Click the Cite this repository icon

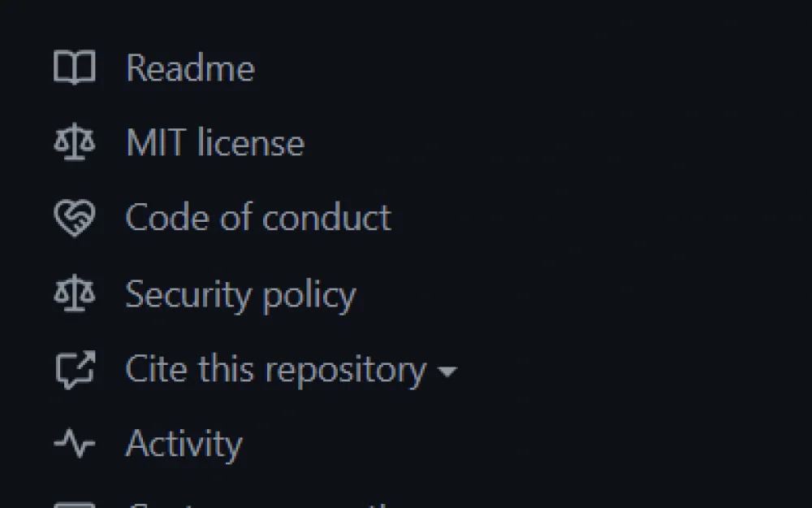coord(74,370)
